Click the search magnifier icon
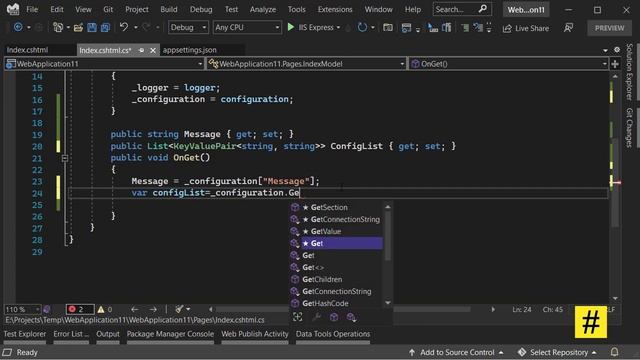Image resolution: width=640 pixels, height=360 pixels. (x=482, y=9)
